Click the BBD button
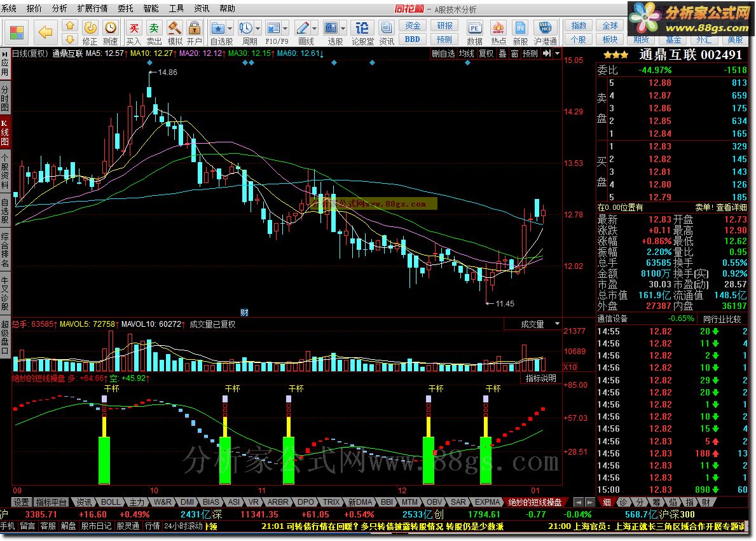Screen dimensions: 756x541 coord(413,39)
